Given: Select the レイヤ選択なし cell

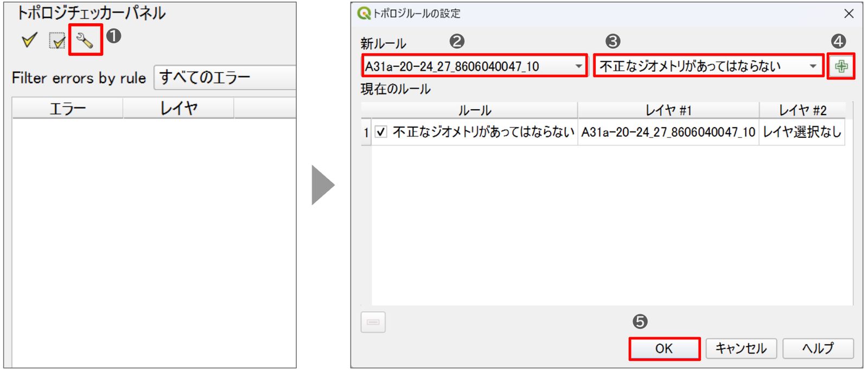Looking at the screenshot, I should [802, 132].
